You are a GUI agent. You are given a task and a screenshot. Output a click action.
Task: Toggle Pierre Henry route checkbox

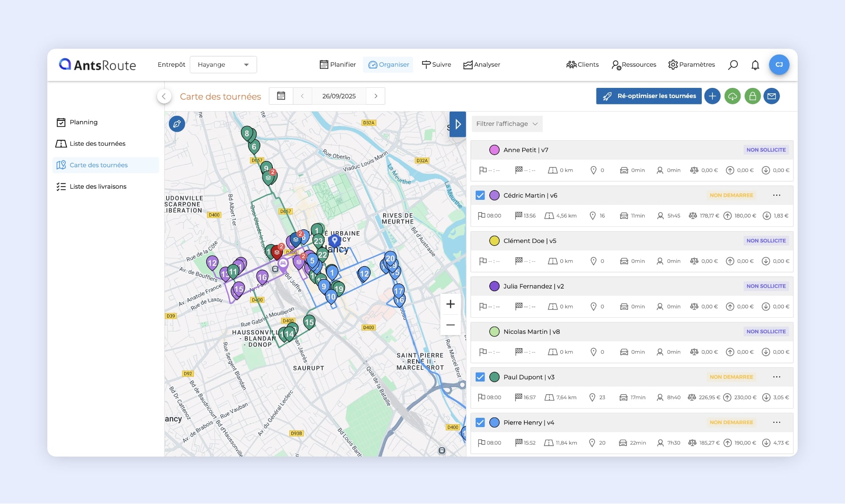[480, 422]
